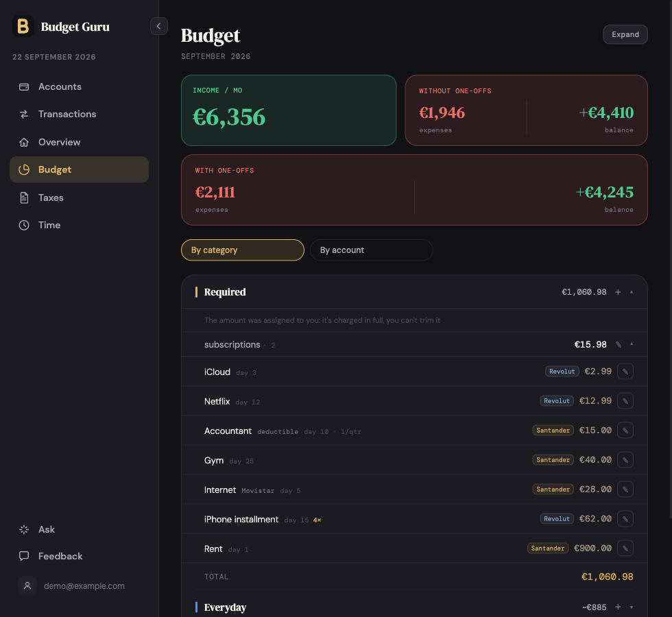Collapse the subscriptions group

pyautogui.click(x=632, y=344)
